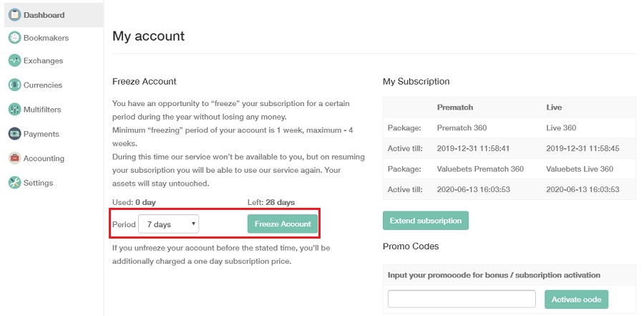Image resolution: width=644 pixels, height=316 pixels.
Task: Click the Freeze Account button
Action: 283,224
